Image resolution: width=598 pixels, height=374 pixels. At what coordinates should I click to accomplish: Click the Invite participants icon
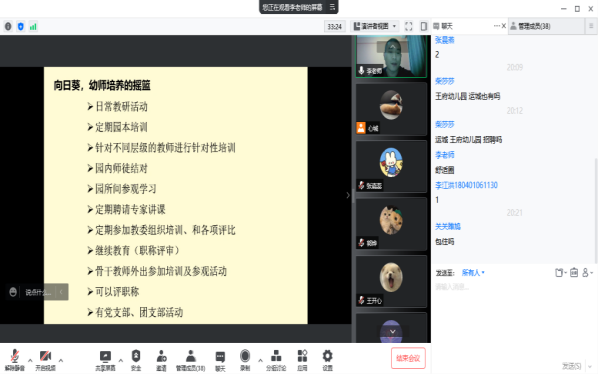tap(161, 360)
